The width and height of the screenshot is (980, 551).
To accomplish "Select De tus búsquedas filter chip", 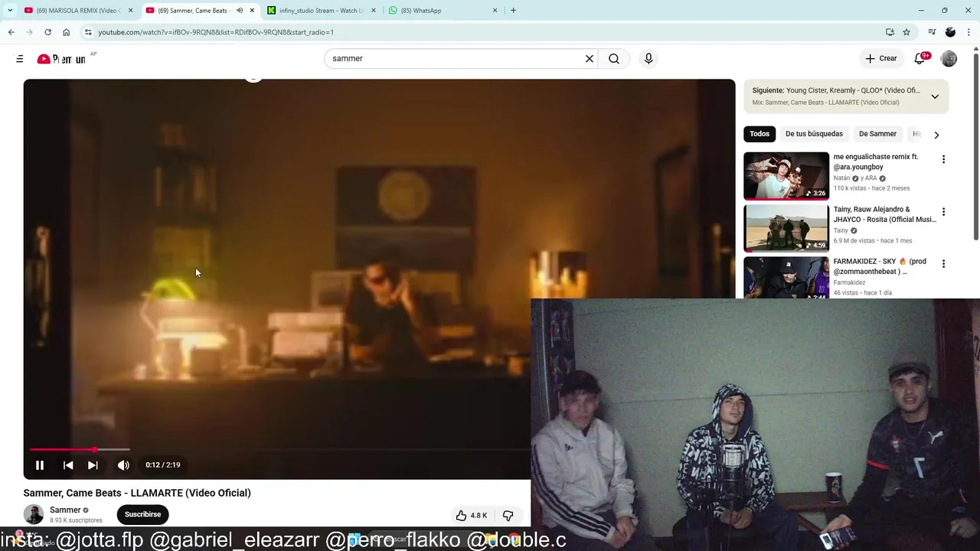I will pos(814,134).
